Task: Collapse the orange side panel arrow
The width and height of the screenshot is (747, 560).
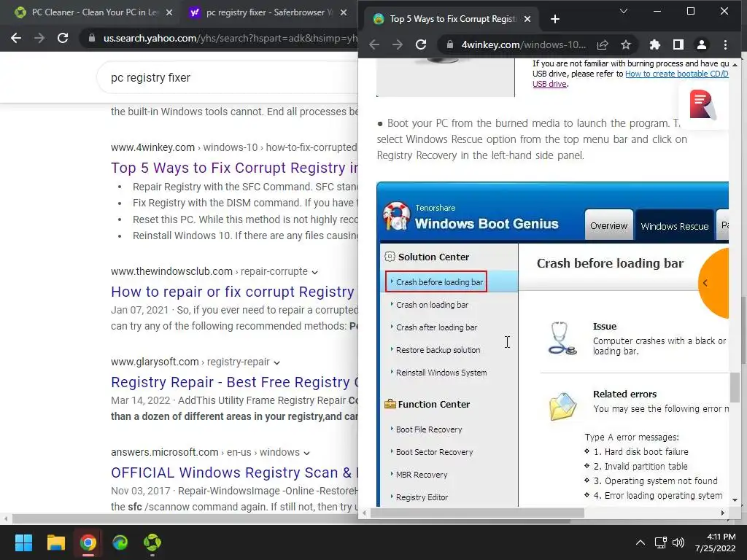Action: pyautogui.click(x=705, y=283)
